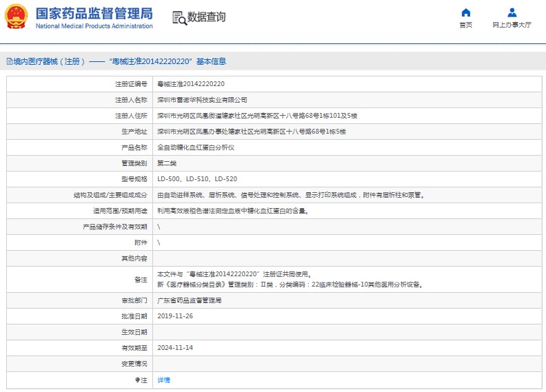Viewport: 546px width, 392px height.
Task: Click the 注册人住所 label
Action: click(x=131, y=116)
